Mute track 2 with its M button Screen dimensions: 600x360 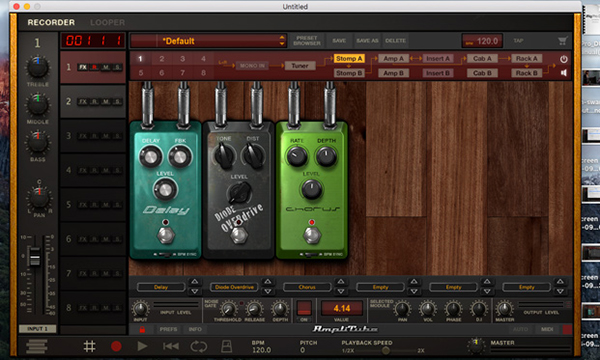coord(106,101)
